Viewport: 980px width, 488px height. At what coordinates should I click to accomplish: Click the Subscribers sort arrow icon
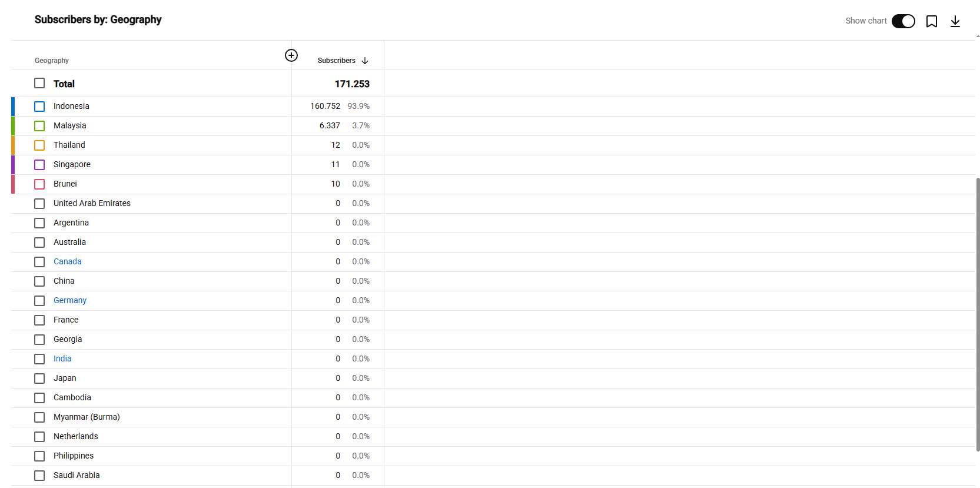click(x=365, y=61)
